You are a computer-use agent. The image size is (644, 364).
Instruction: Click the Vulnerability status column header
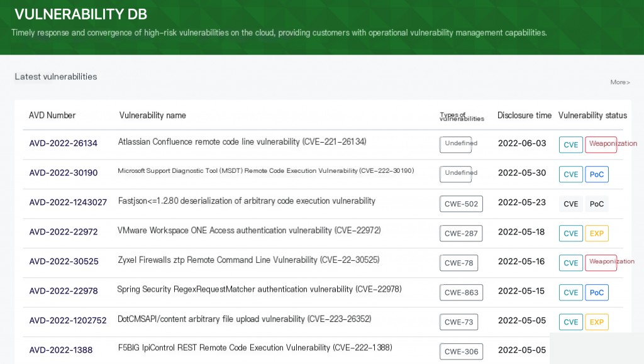click(592, 115)
